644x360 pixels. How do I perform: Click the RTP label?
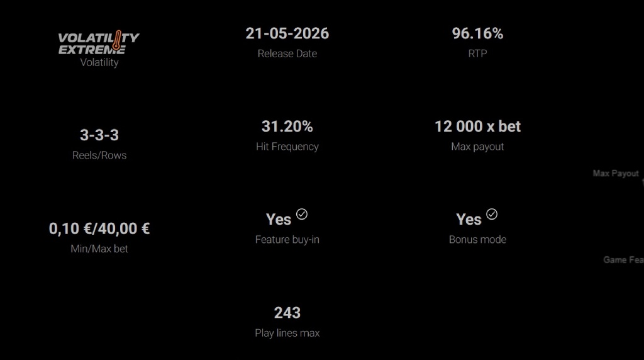click(x=477, y=53)
